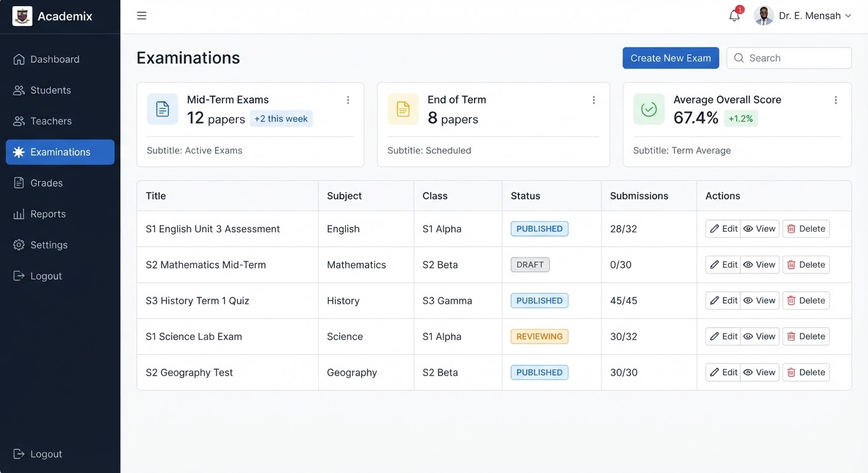The width and height of the screenshot is (868, 473).
Task: Open the Students sidebar item
Action: 60,90
